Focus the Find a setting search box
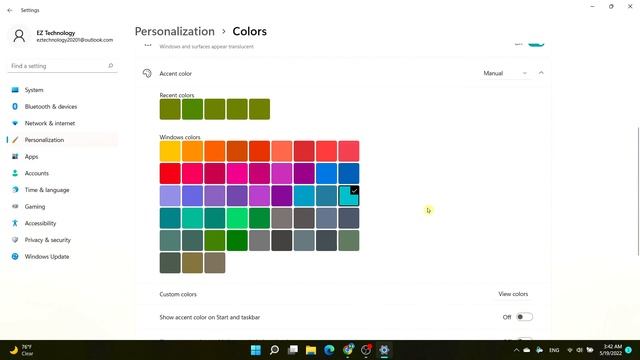The image size is (640, 360). tap(62, 66)
